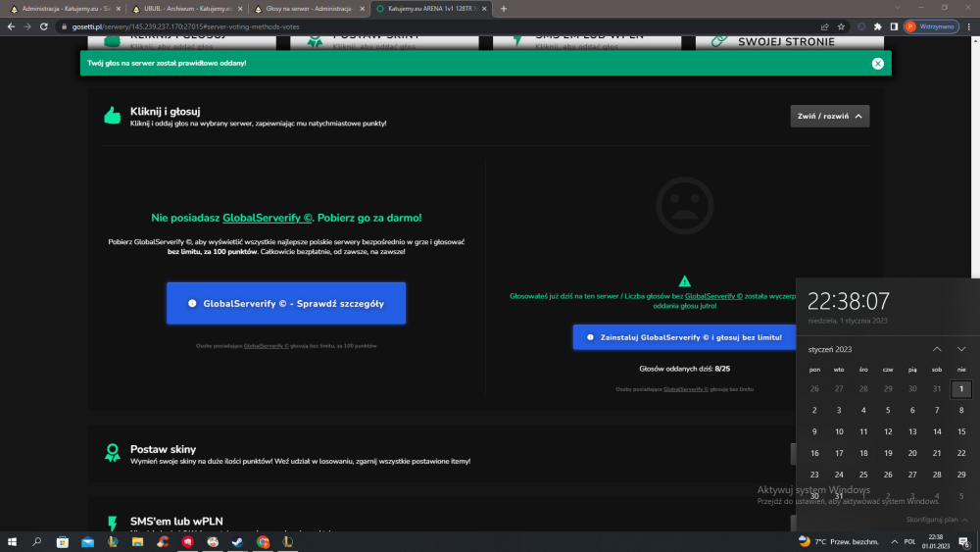
Task: Close the Głosy na serwer tab
Action: pyautogui.click(x=362, y=9)
